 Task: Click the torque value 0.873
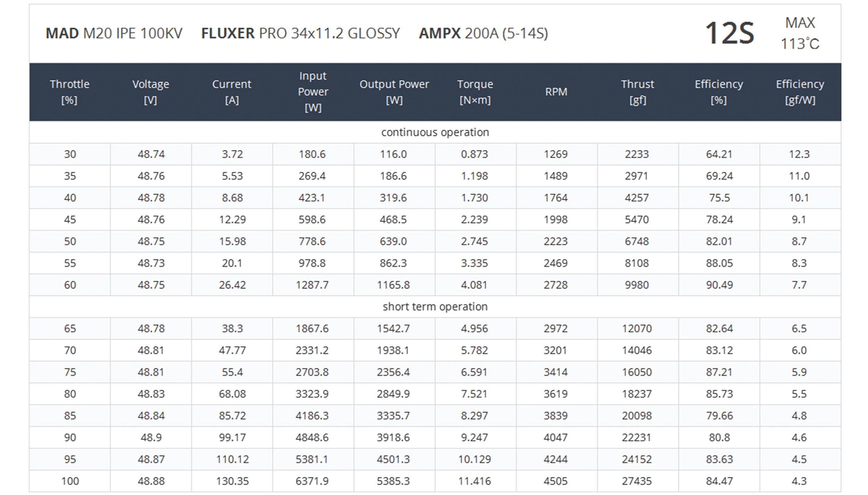(474, 154)
